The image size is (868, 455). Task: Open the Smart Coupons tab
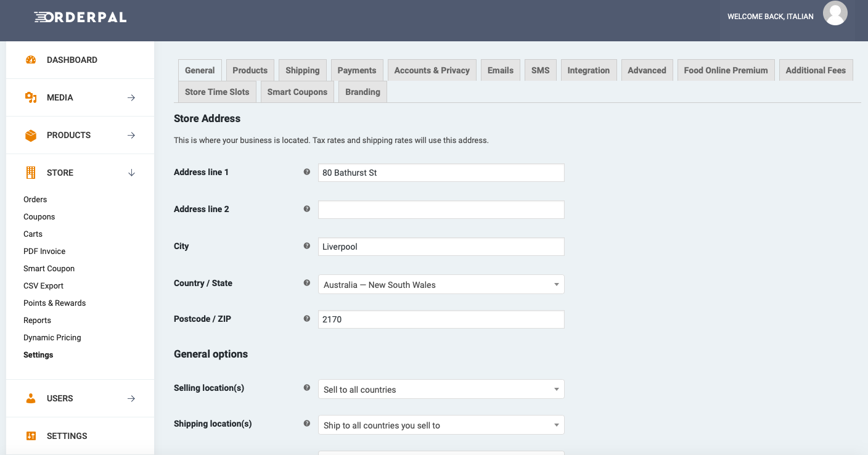[x=297, y=92]
